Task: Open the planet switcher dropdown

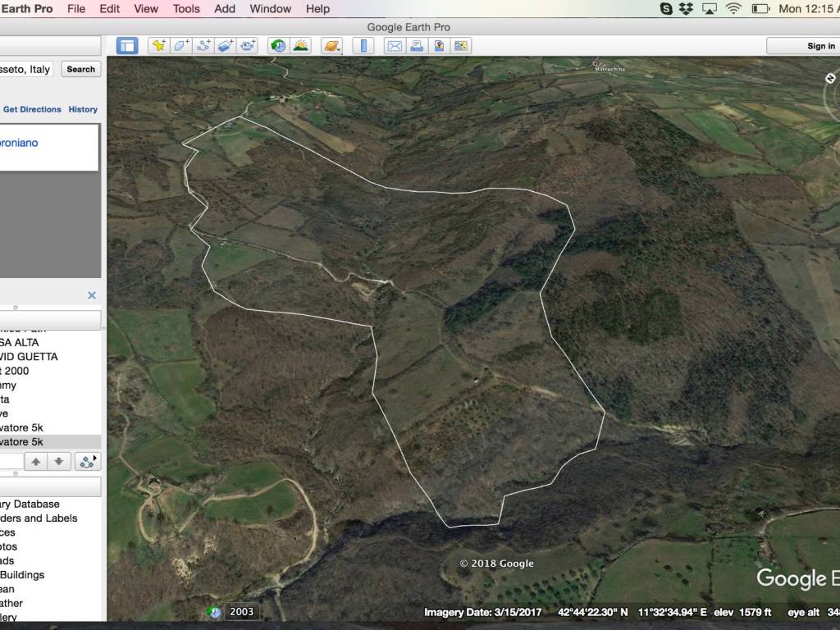Action: (332, 46)
